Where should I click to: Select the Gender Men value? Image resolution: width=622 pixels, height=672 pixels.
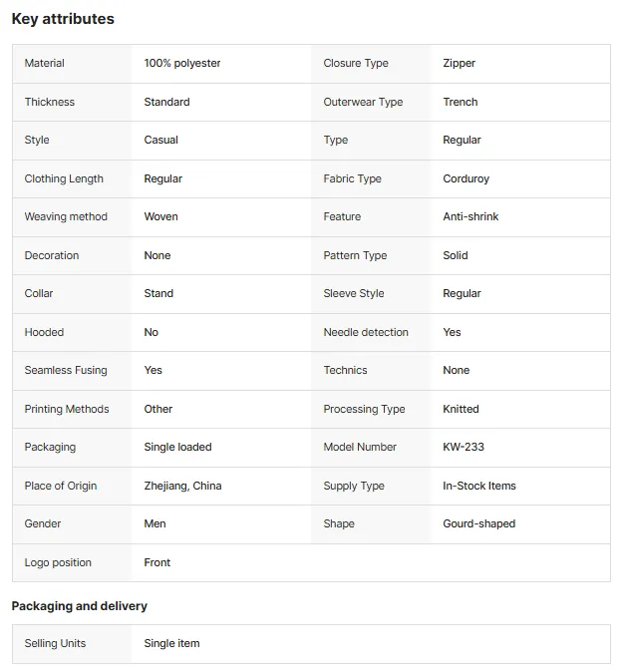155,523
